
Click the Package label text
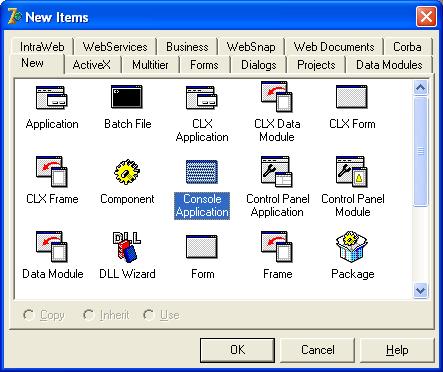353,274
